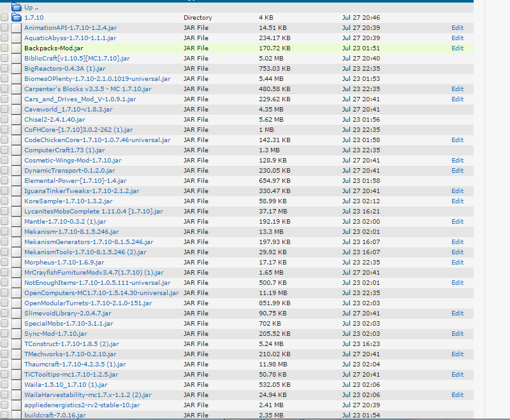510x420 pixels.
Task: Select checkbox for Caveworld_1.7.10-v1.8.3.jar
Action: click(x=4, y=109)
